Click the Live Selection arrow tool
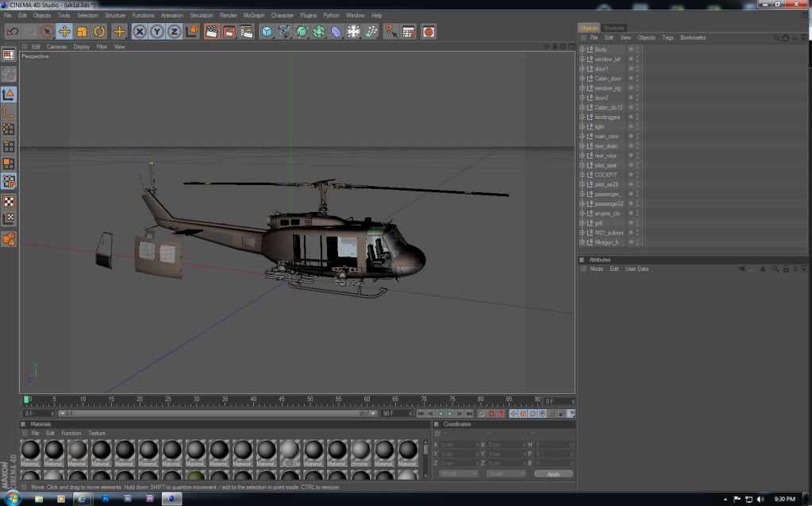 click(47, 32)
